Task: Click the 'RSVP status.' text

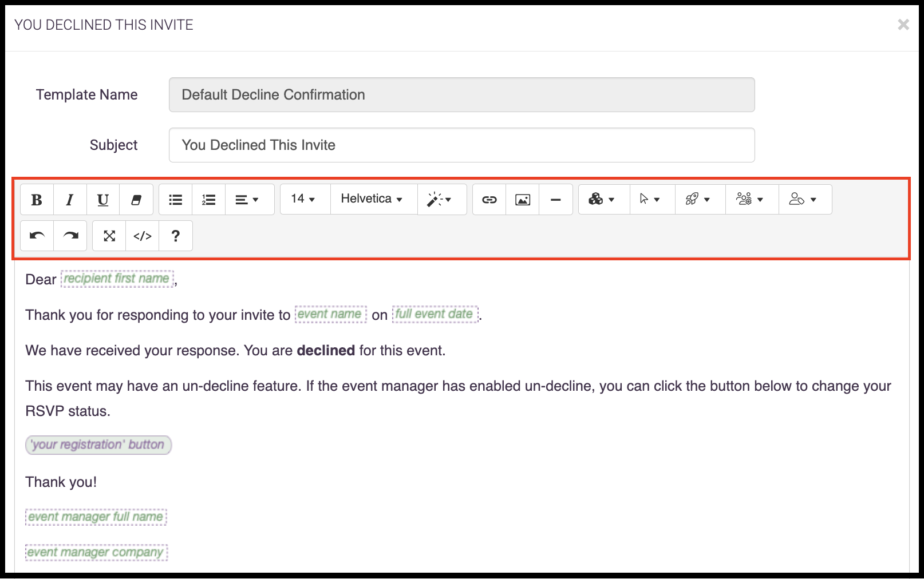Action: click(x=68, y=411)
